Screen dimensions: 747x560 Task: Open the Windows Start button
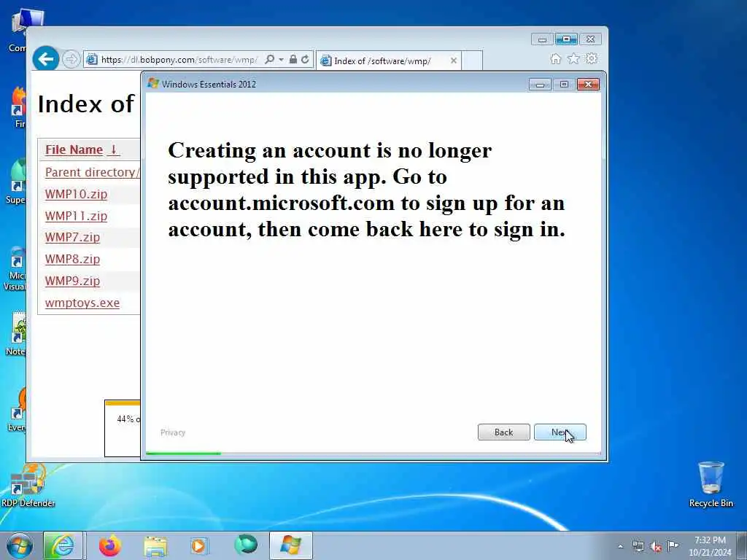click(20, 545)
